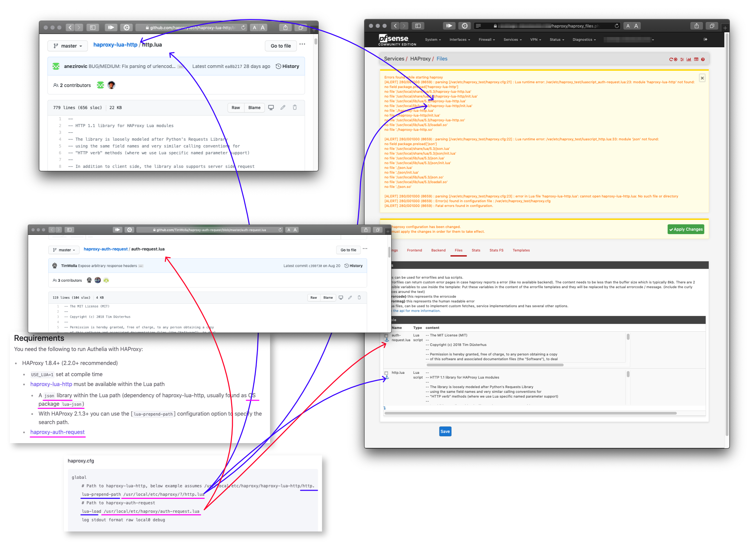This screenshot has width=756, height=559.
Task: Open the System menu in pfSense
Action: (x=433, y=39)
